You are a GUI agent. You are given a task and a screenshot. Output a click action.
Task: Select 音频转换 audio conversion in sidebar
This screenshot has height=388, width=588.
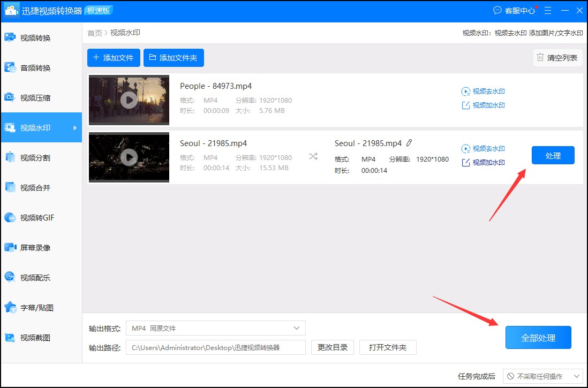35,68
